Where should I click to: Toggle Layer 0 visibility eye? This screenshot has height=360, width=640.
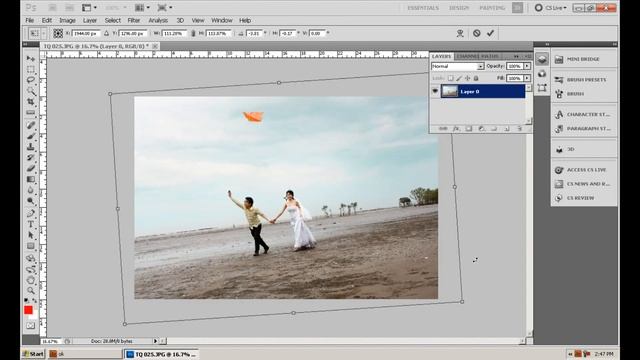point(435,91)
